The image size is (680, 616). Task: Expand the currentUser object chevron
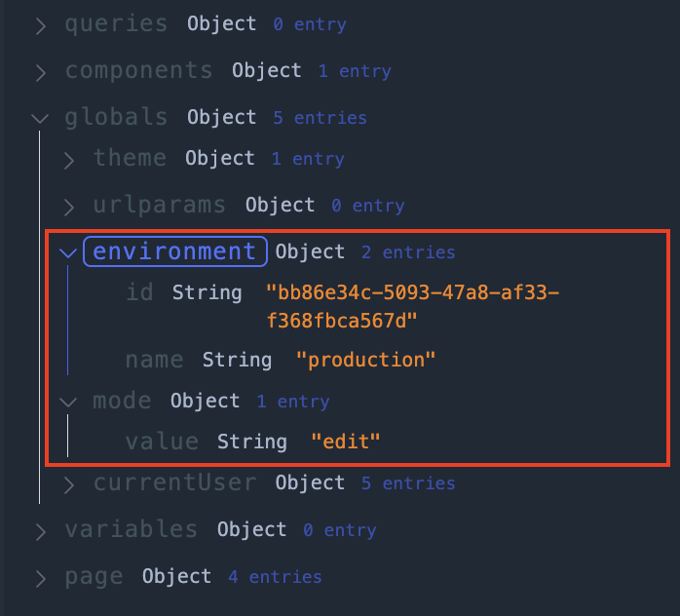[x=69, y=483]
